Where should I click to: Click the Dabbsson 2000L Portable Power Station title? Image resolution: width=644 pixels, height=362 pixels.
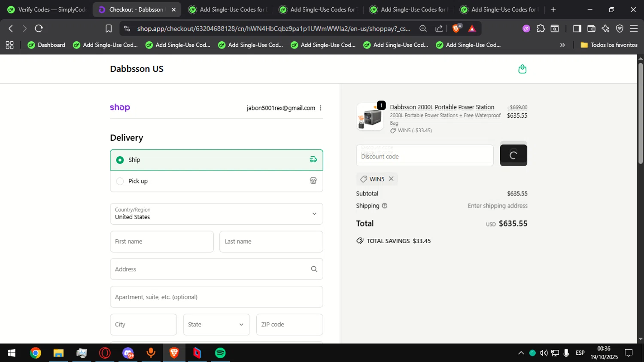tap(442, 107)
